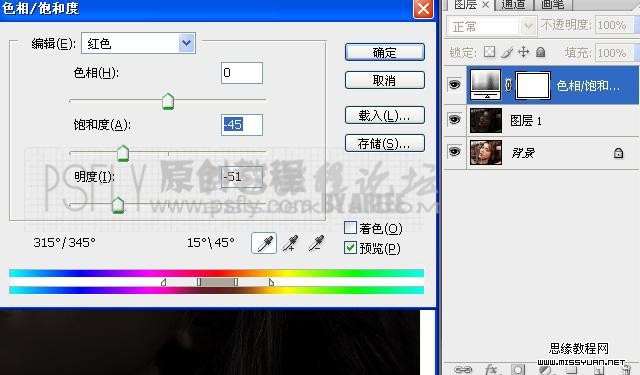This screenshot has width=640, height=375.
Task: Select the plain eyedropper tool
Action: (264, 243)
